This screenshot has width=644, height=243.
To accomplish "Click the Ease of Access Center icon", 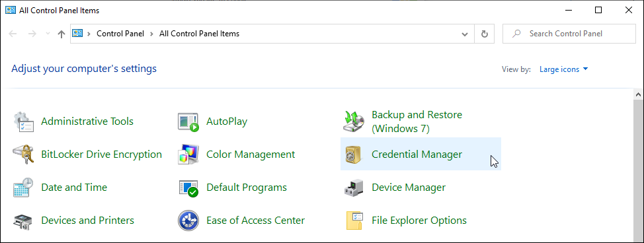I will pyautogui.click(x=188, y=221).
